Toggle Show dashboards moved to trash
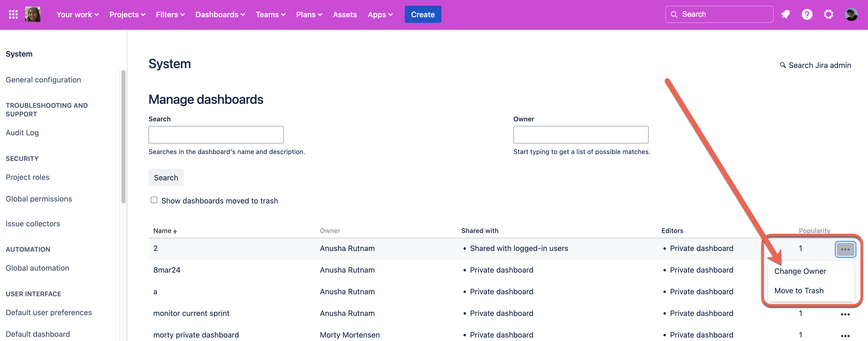Viewport: 868px width, 341px height. [154, 200]
